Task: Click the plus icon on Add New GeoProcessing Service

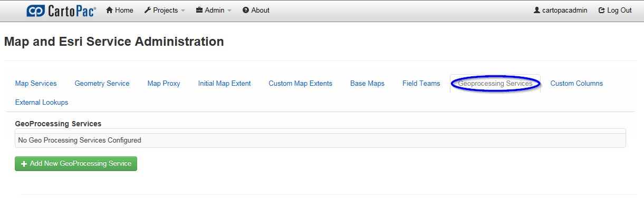Action: tap(24, 164)
